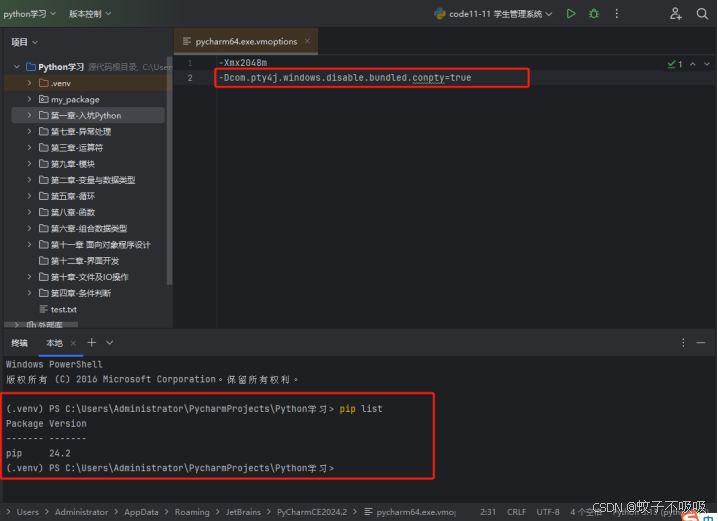This screenshot has width=718, height=521.
Task: Select the 第一章-入坑Python folder
Action: (x=86, y=116)
